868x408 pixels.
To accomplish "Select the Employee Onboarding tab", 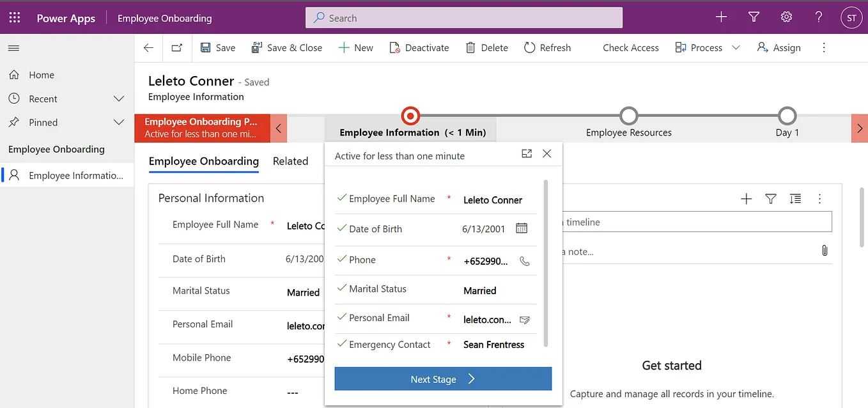I will point(203,161).
